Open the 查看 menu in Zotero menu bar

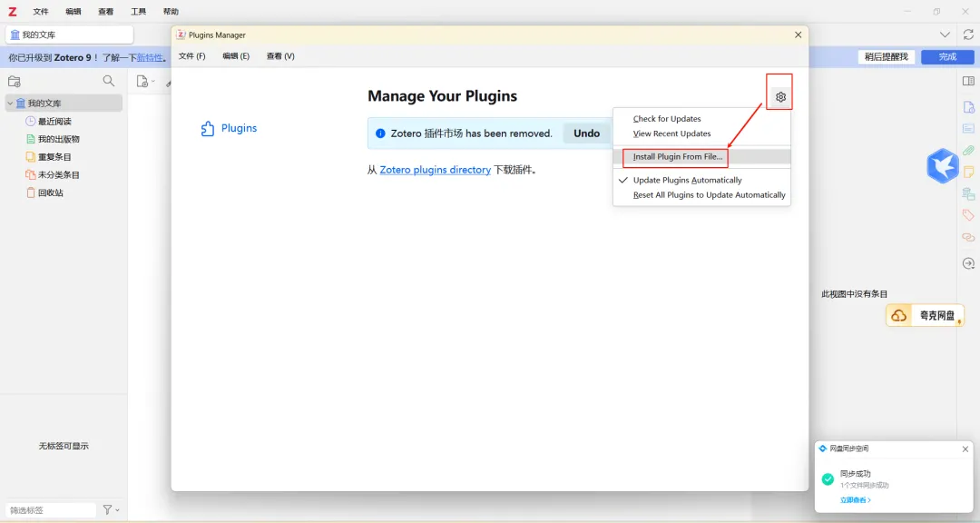pyautogui.click(x=105, y=11)
